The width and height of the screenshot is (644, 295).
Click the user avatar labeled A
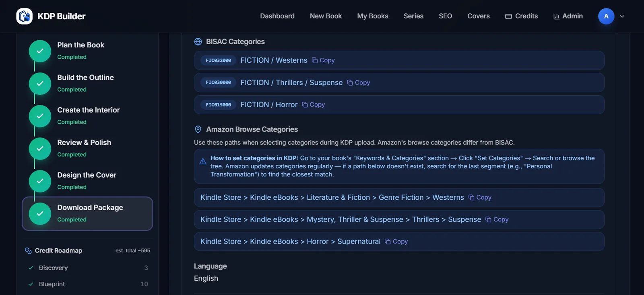(x=606, y=16)
